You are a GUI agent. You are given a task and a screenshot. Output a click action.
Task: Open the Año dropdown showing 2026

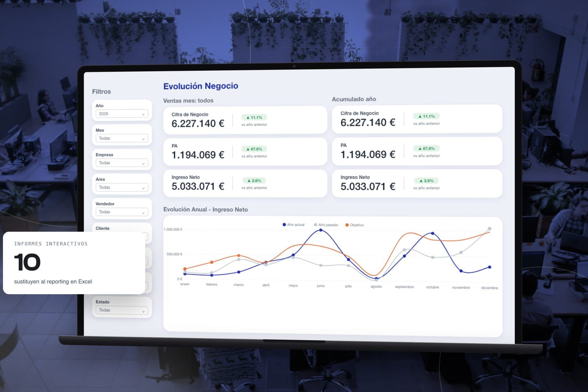coord(122,114)
